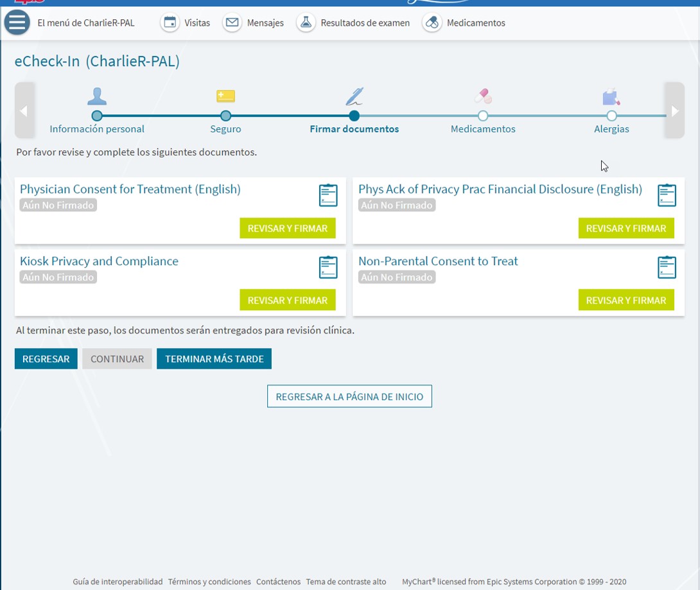Select the Seguro insurance card icon
This screenshot has width=700, height=590.
pos(225,97)
